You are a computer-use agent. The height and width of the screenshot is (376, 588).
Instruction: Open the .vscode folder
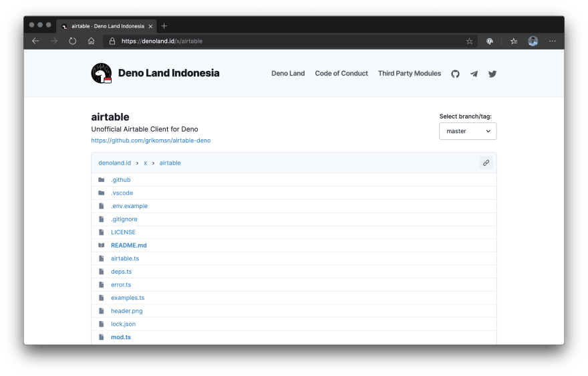click(x=122, y=193)
